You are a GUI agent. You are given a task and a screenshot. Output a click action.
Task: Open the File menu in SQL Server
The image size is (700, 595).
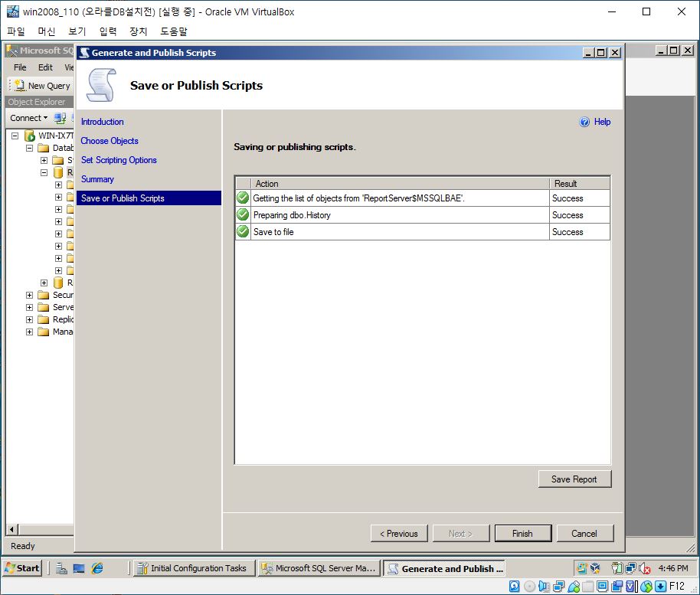(x=20, y=67)
